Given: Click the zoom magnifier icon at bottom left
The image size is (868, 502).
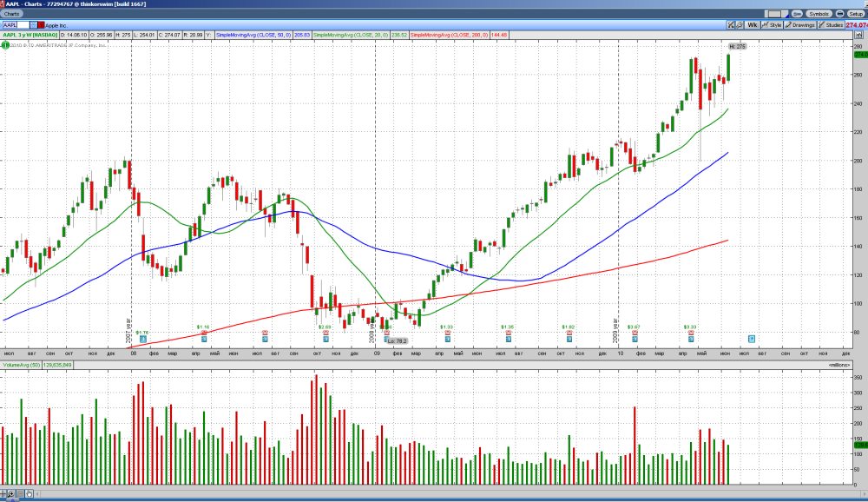Looking at the screenshot, I should click(x=10, y=493).
